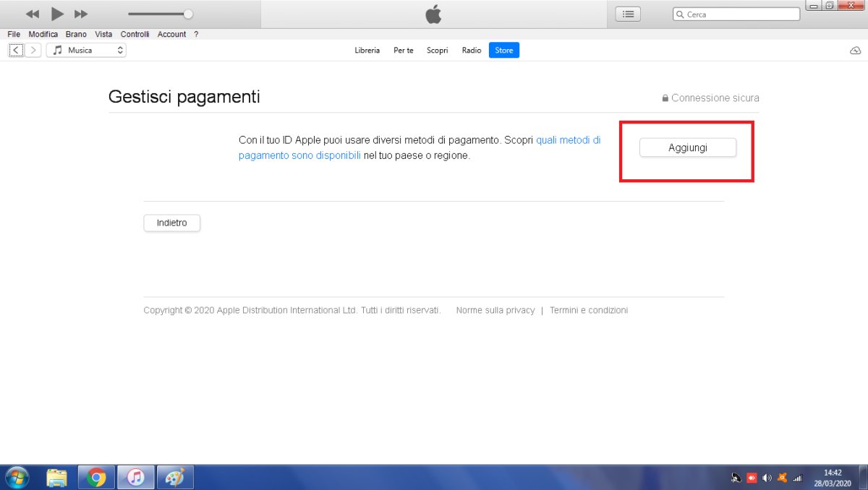Click the system tray volume speaker icon
The height and width of the screenshot is (490, 868).
pos(767,478)
